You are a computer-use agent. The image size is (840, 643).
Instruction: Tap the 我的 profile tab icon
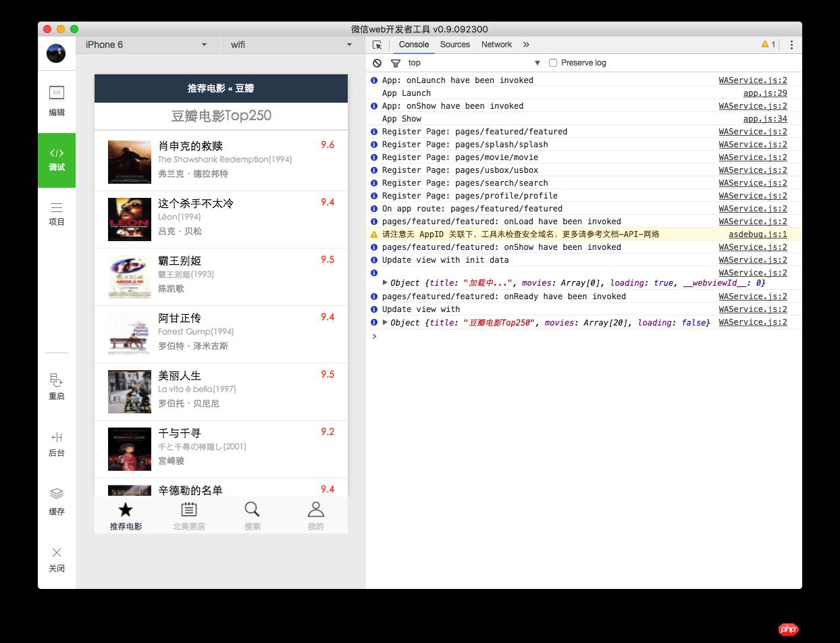(315, 510)
